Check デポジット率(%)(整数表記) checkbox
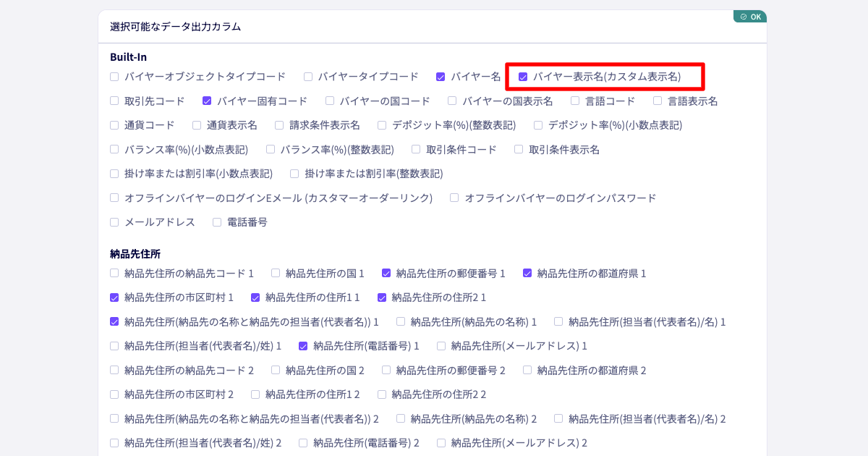 (x=382, y=125)
